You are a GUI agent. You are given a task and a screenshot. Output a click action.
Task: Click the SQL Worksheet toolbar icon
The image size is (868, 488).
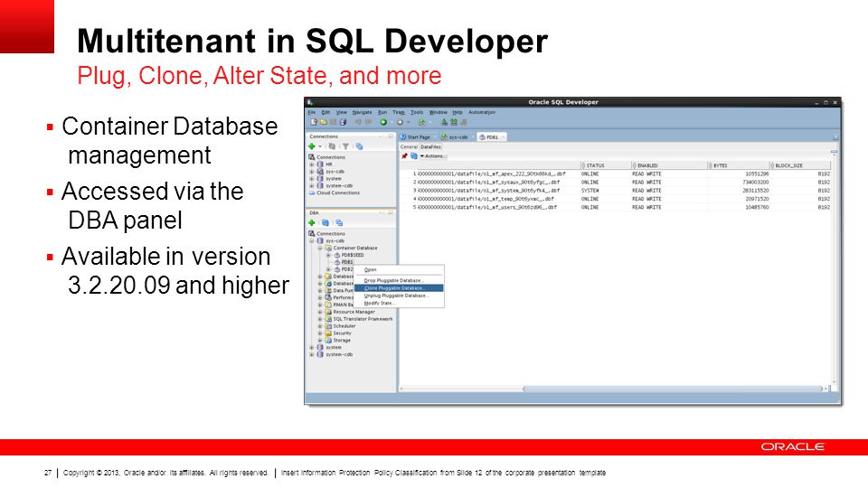pos(422,122)
